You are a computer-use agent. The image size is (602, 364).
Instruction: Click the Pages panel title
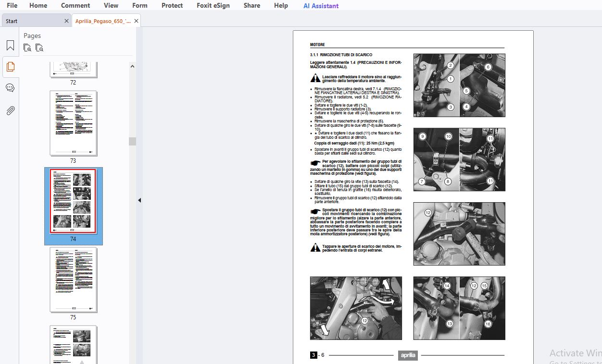pyautogui.click(x=32, y=36)
